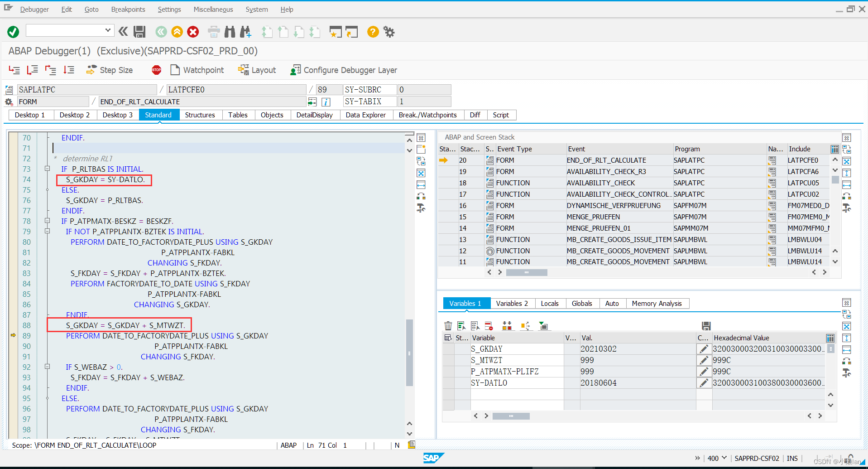The height and width of the screenshot is (469, 868).
Task: Click the orange Help question mark icon
Action: [x=373, y=32]
